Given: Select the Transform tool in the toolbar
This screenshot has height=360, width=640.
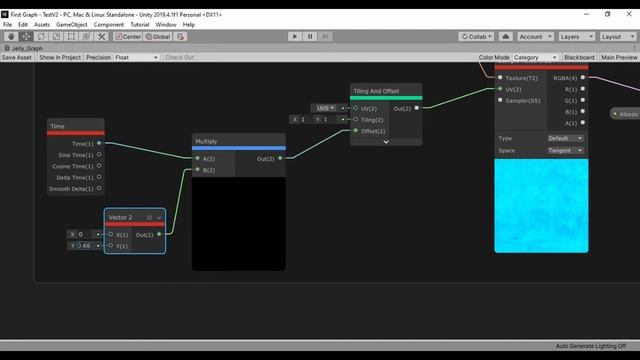Looking at the screenshot, I should coord(87,37).
